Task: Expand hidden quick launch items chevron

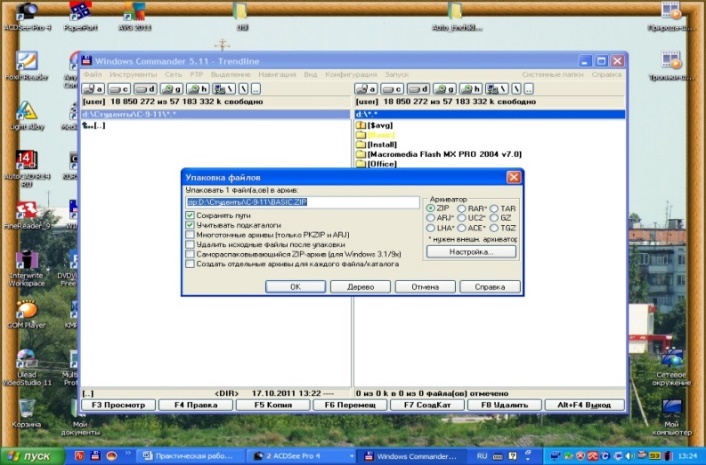Action: coord(127,454)
